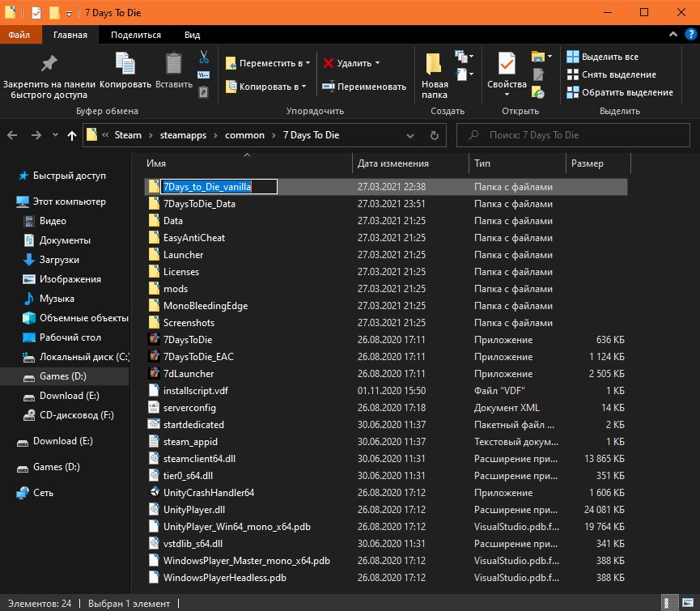The image size is (700, 611).
Task: Open recent locations dropdown arrow
Action: [x=55, y=135]
